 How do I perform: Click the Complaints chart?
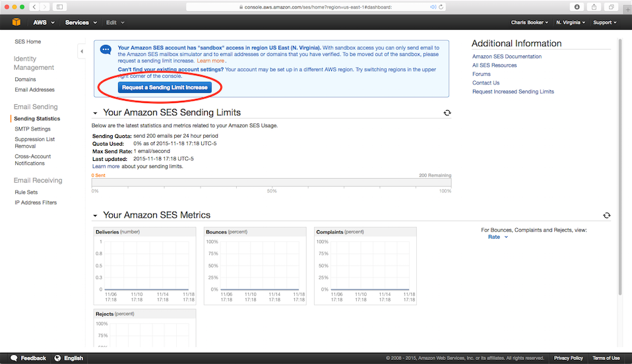[x=365, y=266]
